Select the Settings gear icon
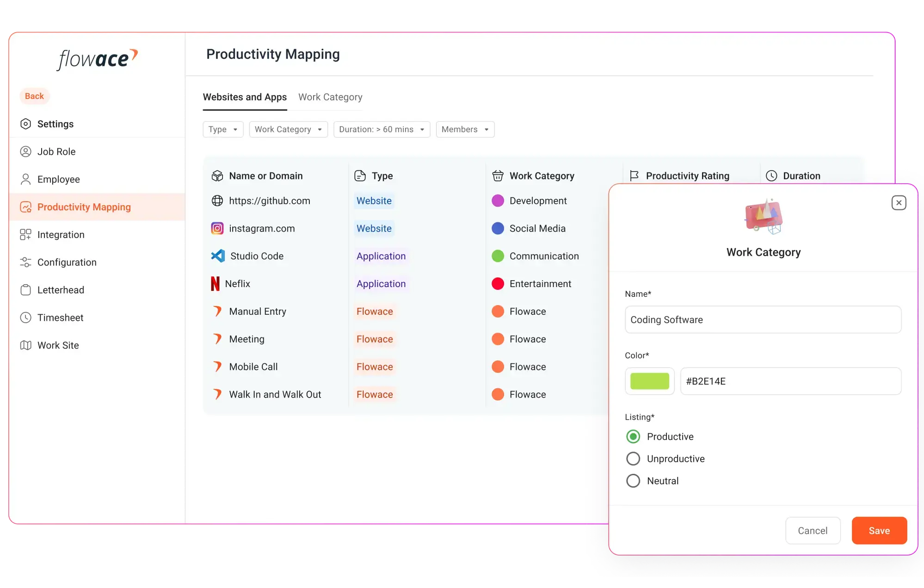The image size is (924, 588). point(26,124)
